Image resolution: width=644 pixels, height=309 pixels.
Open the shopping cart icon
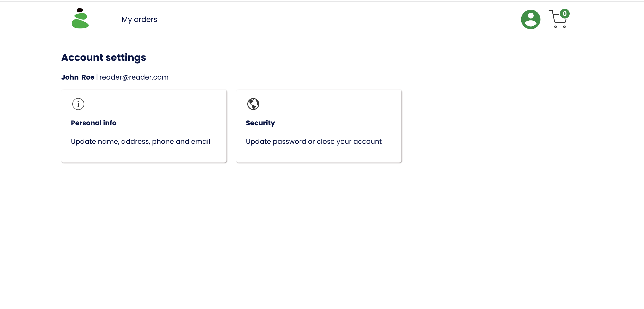click(557, 20)
